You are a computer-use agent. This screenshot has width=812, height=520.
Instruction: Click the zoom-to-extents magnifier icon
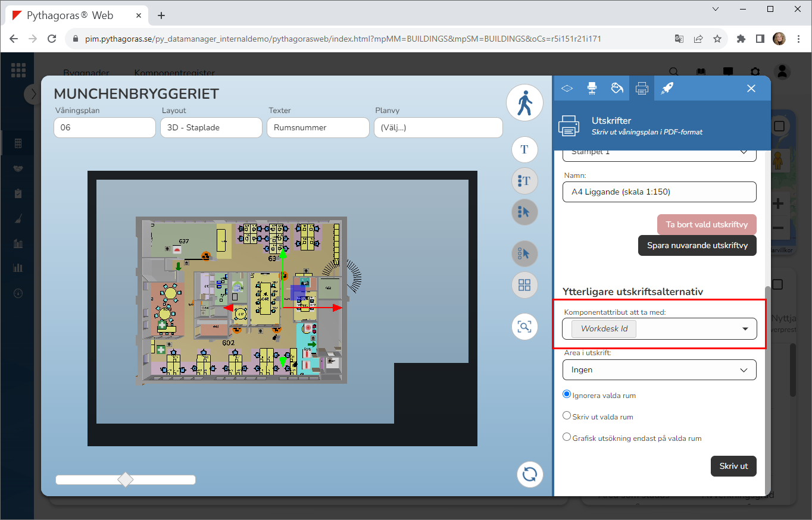(524, 326)
